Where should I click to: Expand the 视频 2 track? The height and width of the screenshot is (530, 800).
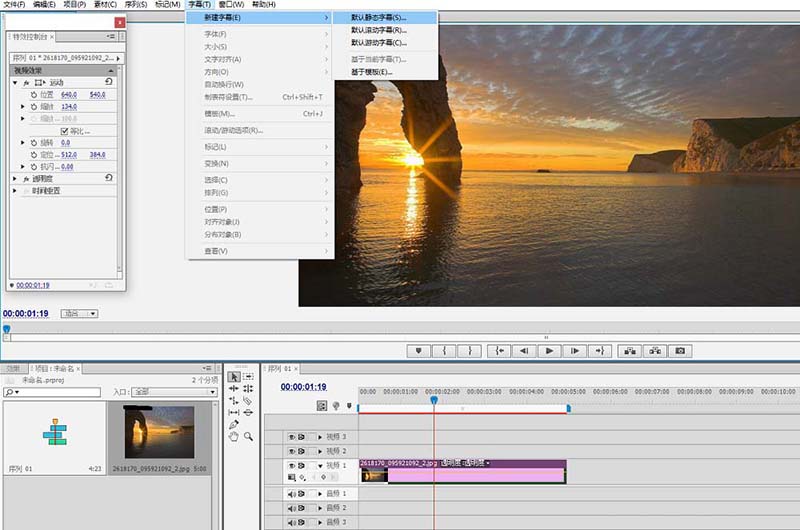(320, 452)
